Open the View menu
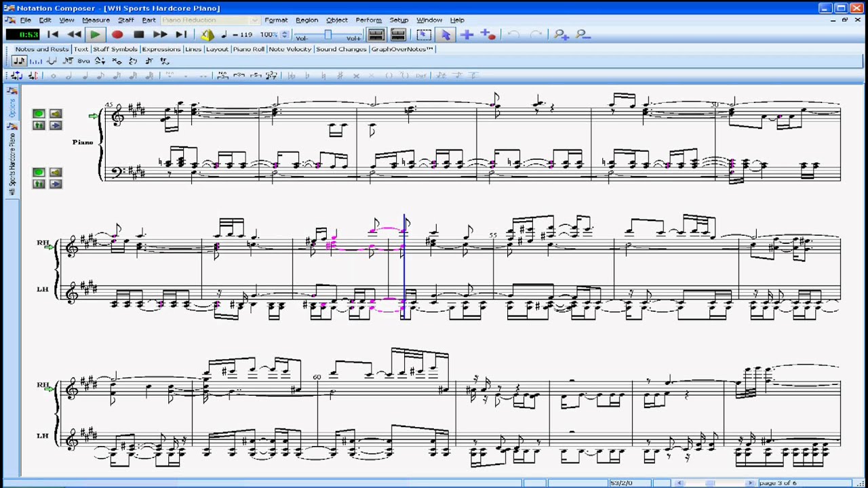 point(66,20)
